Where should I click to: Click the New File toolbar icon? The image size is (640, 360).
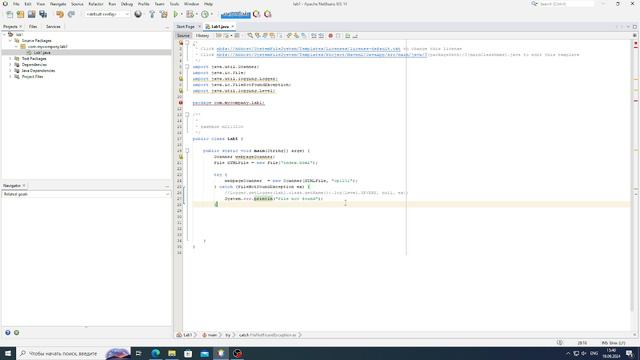coord(9,14)
